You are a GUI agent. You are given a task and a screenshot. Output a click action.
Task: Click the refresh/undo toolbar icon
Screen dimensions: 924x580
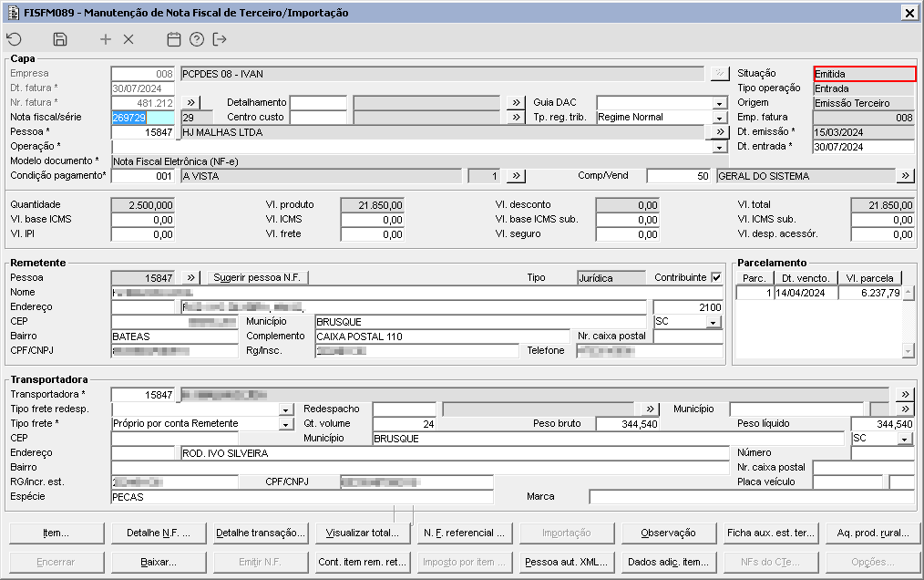[15, 39]
